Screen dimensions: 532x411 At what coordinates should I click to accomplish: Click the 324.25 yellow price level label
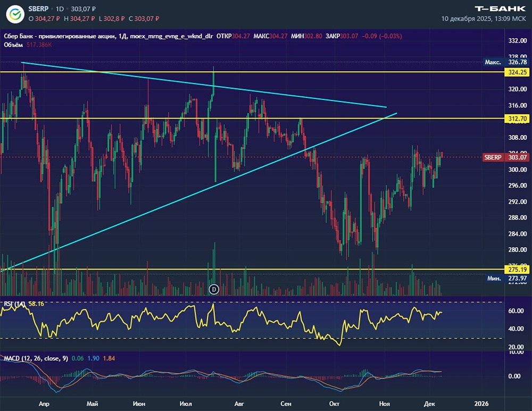(x=518, y=72)
